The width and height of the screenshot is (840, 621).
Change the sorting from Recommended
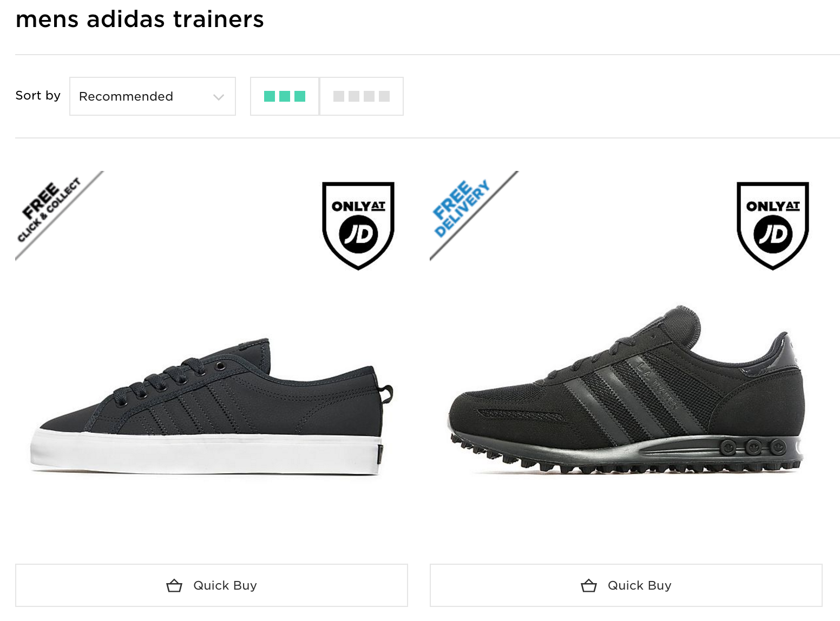point(152,96)
